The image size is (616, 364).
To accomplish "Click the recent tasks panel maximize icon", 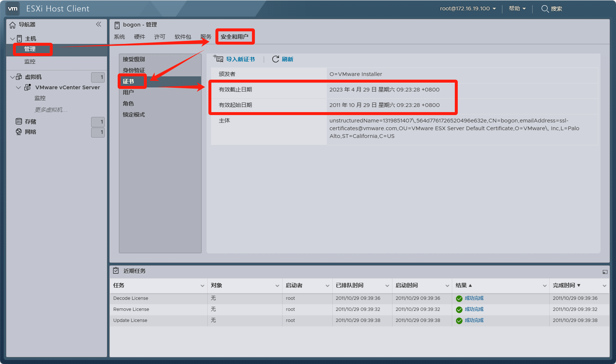I will click(x=605, y=272).
